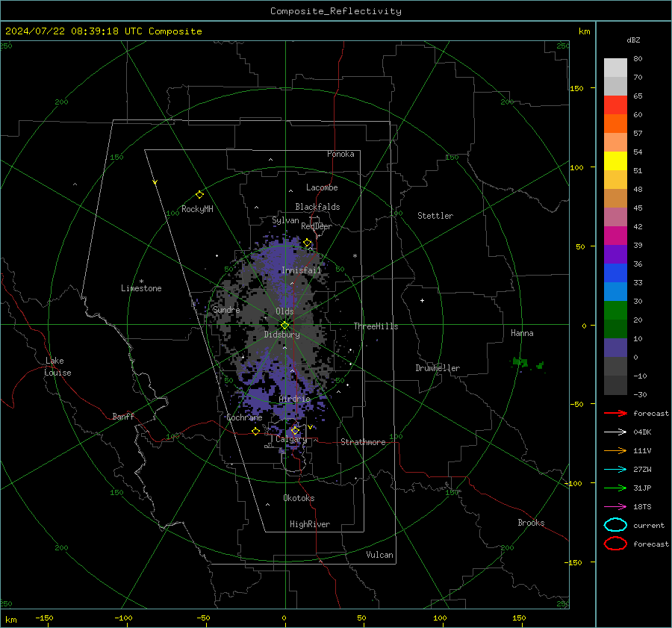The height and width of the screenshot is (628, 672).
Task: Click the Vulcan city label
Action: pos(380,555)
